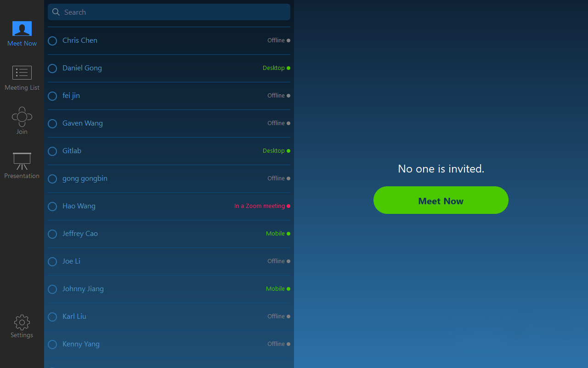Click the contact name Chris Chen
Viewport: 588px width, 368px height.
(x=80, y=40)
